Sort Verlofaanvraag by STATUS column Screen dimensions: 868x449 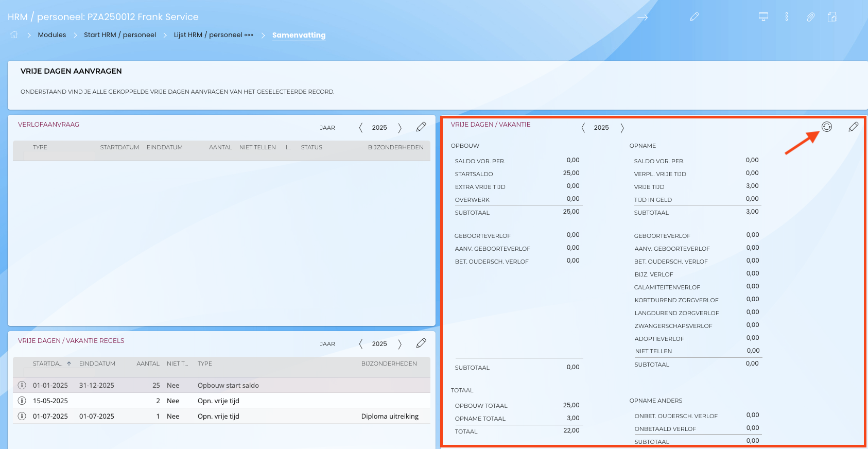pos(311,147)
